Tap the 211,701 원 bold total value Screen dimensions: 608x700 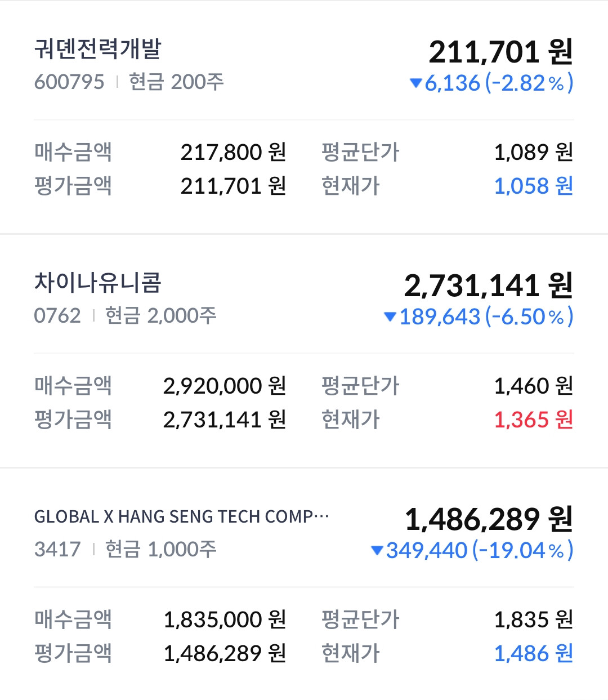tap(500, 52)
